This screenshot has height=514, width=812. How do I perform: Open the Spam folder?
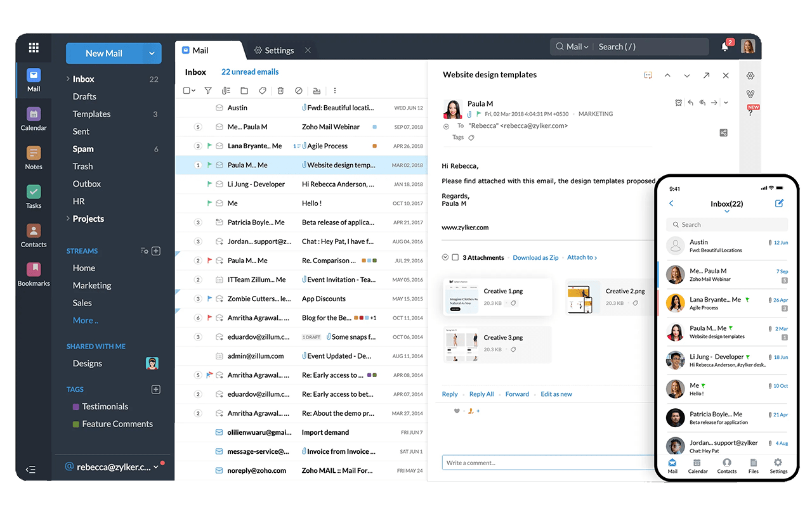(x=83, y=149)
